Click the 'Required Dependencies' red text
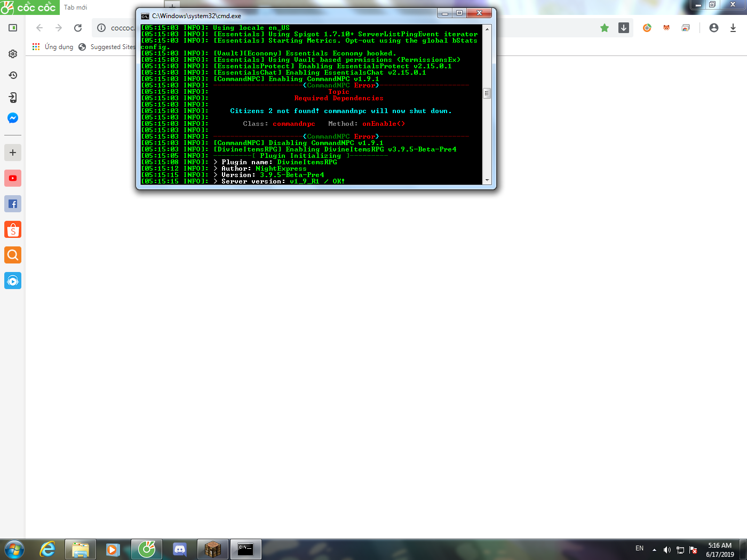Screen dimensions: 747x560 pos(339,98)
